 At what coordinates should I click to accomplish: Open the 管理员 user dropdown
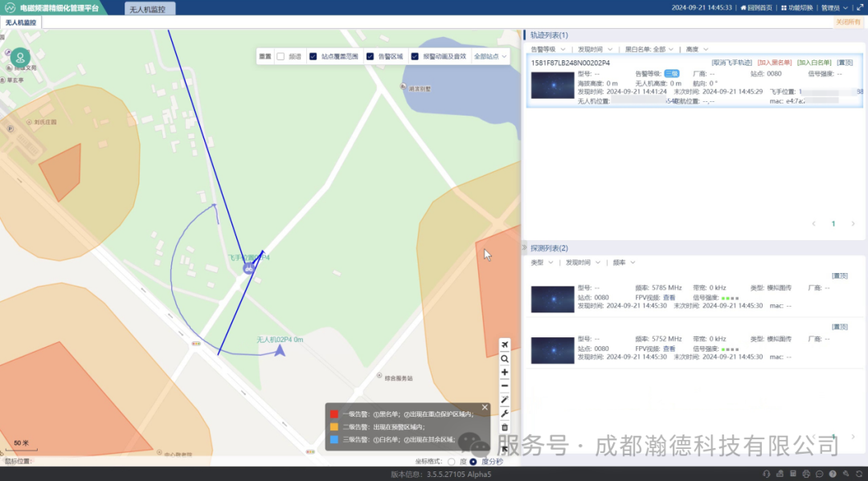tap(834, 8)
